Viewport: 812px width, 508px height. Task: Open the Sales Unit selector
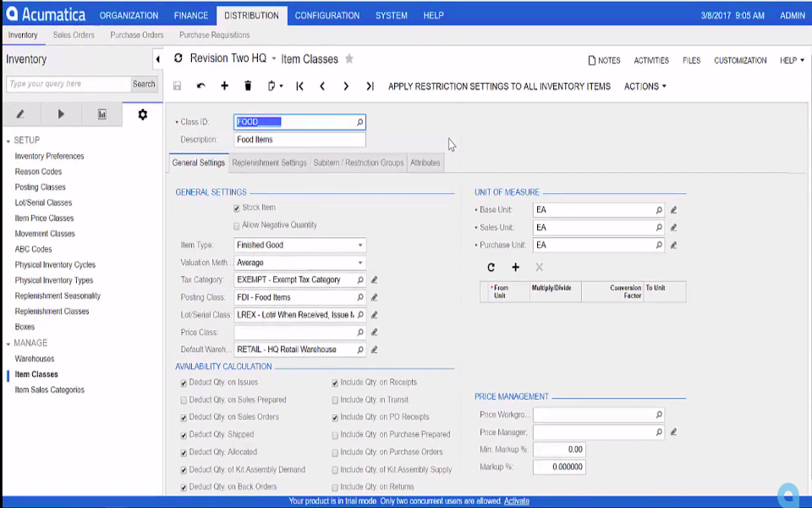click(x=659, y=227)
